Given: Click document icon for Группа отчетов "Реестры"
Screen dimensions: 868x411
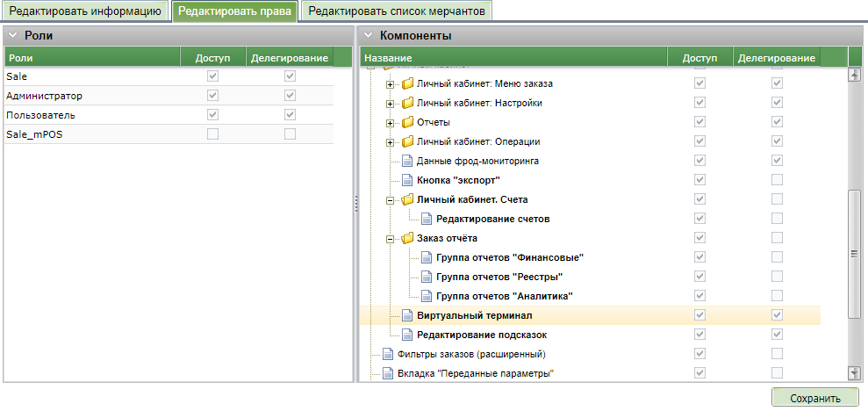Looking at the screenshot, I should 427,277.
